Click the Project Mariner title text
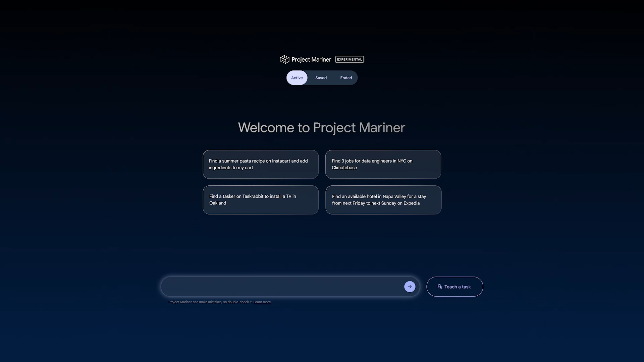644x362 pixels. pyautogui.click(x=311, y=59)
